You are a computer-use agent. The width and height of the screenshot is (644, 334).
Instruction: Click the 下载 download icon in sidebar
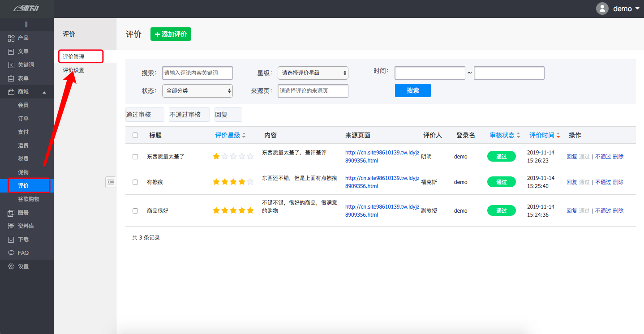point(12,240)
